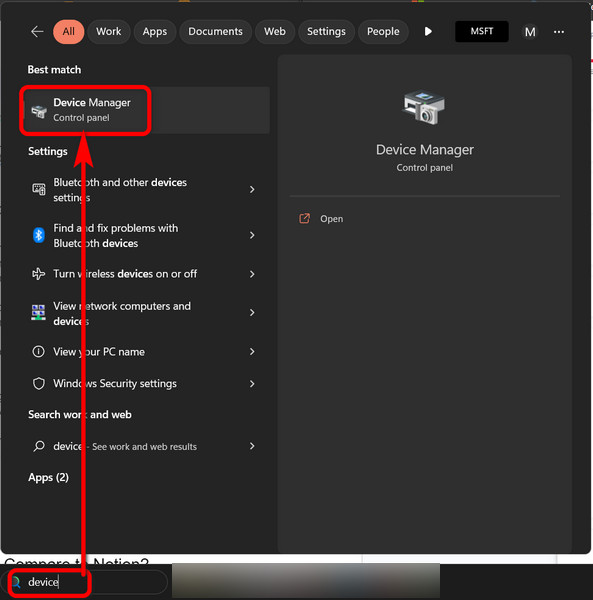Go back using the left arrow

[37, 32]
